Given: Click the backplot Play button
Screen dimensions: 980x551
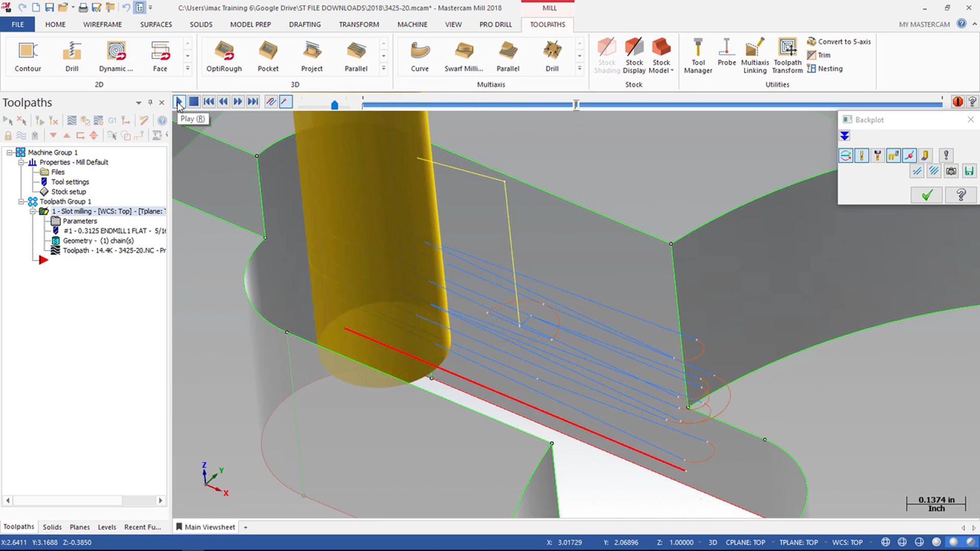Looking at the screenshot, I should [x=179, y=102].
